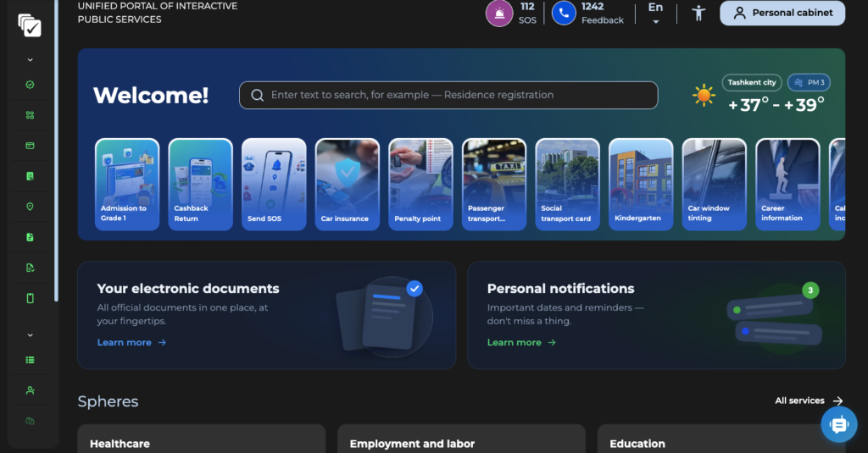
Task: Open the Education sphere card
Action: (721, 439)
